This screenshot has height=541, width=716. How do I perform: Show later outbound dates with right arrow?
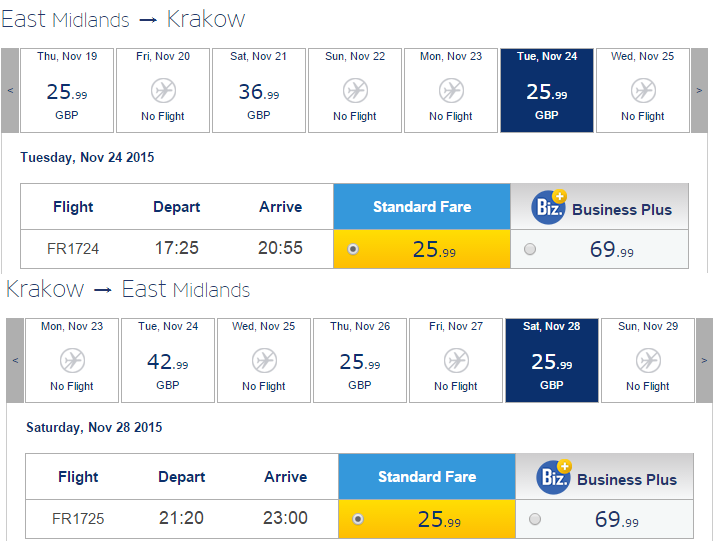(x=699, y=90)
